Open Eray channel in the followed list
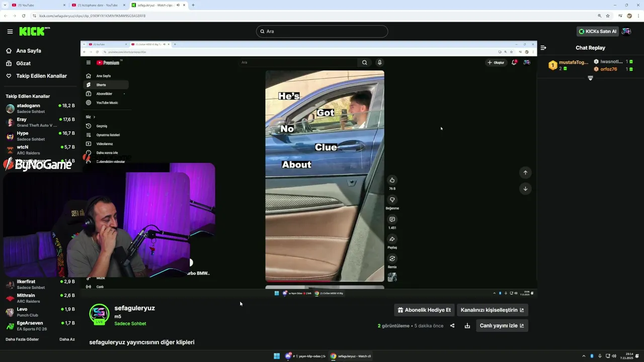Screen dimensions: 644x362 coord(40,122)
